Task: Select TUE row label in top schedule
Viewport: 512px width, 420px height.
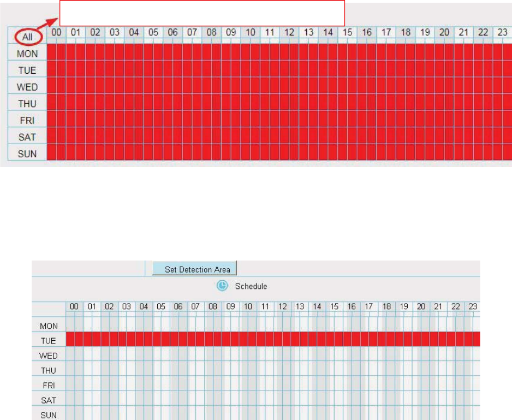Action: 27,70
